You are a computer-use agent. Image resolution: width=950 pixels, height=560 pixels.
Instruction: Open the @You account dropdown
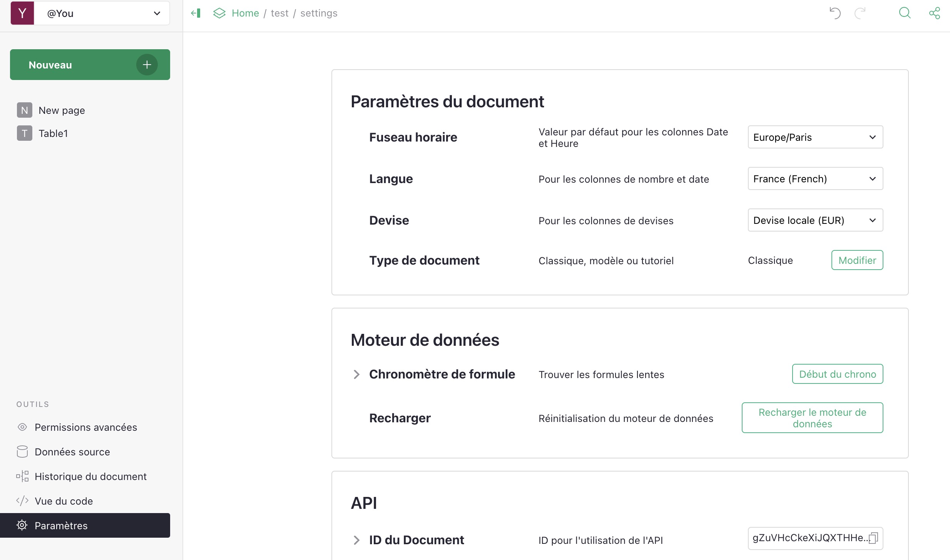click(x=102, y=13)
